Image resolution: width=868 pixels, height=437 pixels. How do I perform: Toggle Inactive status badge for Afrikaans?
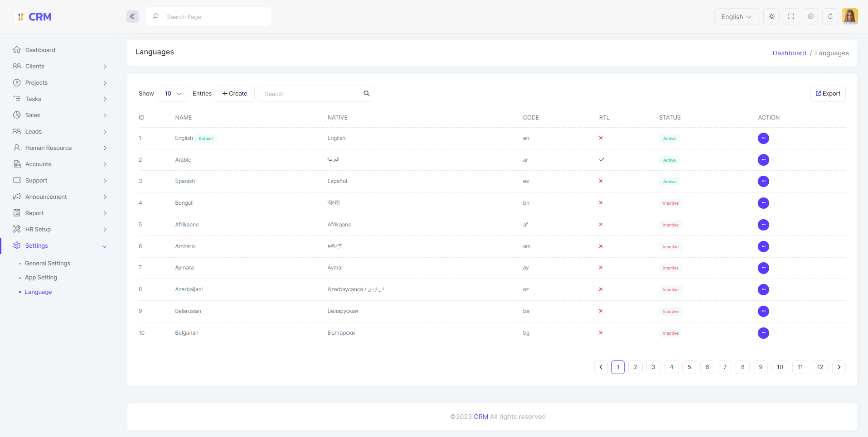click(671, 225)
